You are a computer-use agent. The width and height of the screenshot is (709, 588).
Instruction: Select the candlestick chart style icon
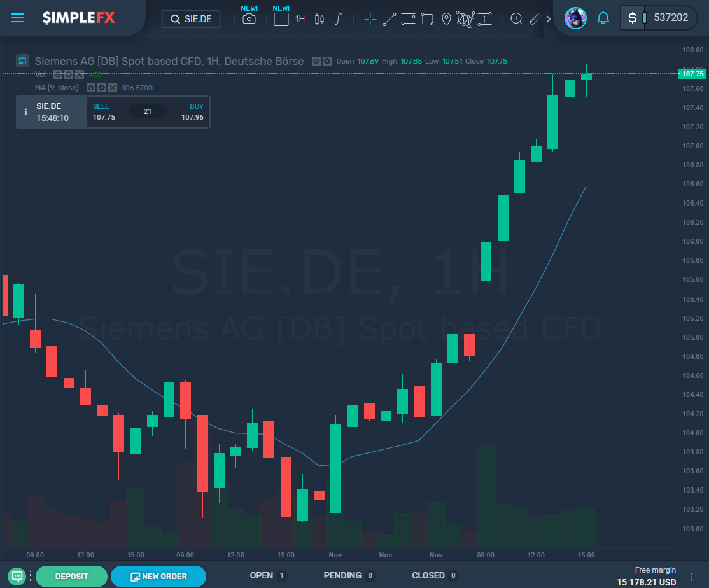(x=320, y=18)
